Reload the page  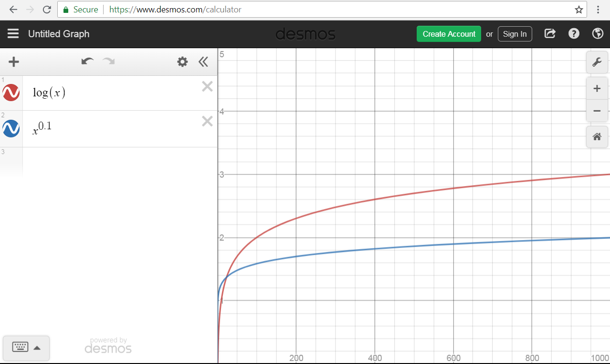(46, 10)
